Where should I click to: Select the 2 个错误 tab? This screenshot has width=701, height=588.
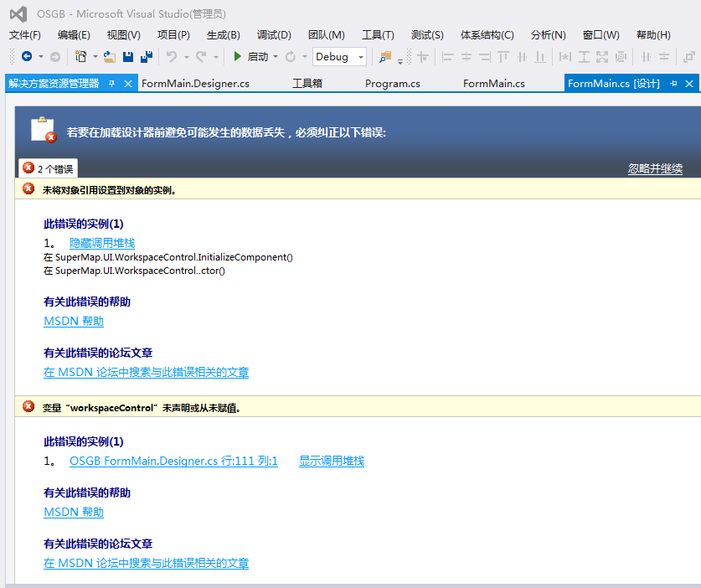click(x=49, y=168)
